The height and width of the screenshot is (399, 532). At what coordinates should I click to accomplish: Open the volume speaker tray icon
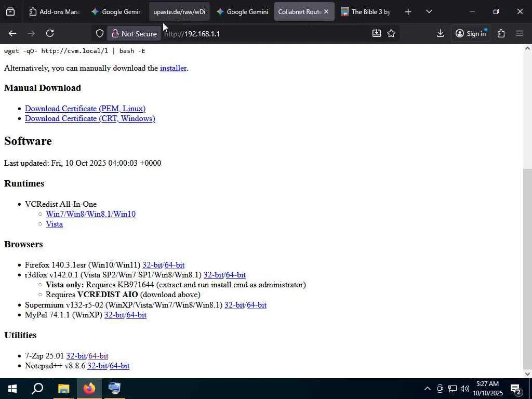pos(465,389)
